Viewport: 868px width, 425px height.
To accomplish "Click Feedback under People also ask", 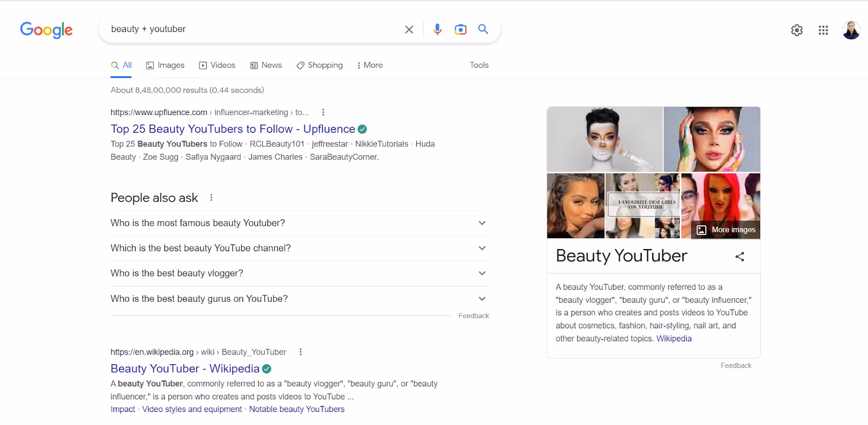I will pos(474,316).
